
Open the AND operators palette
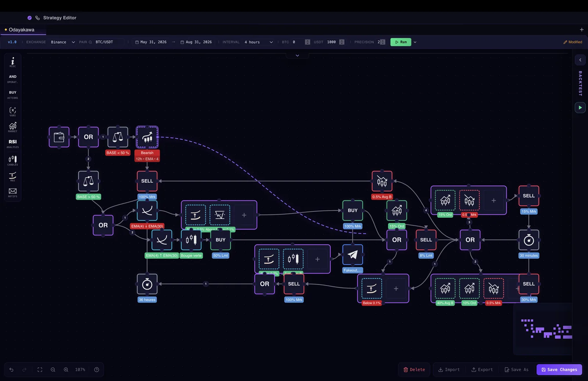coord(12,79)
